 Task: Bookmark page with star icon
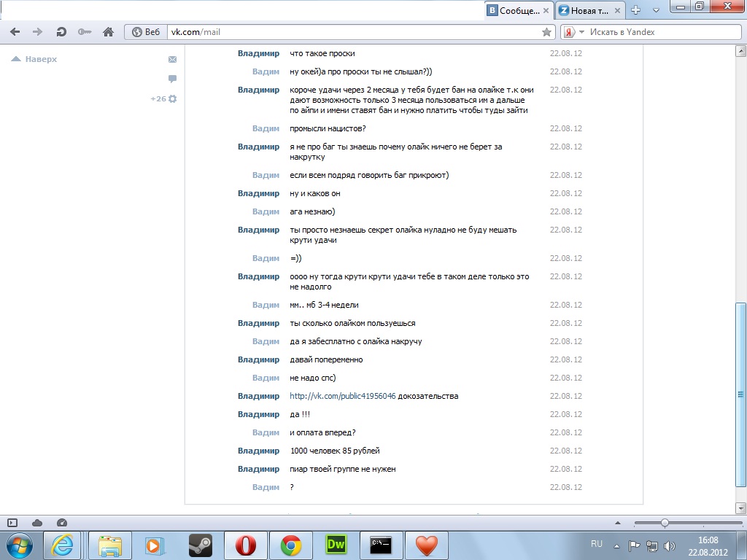tap(546, 32)
